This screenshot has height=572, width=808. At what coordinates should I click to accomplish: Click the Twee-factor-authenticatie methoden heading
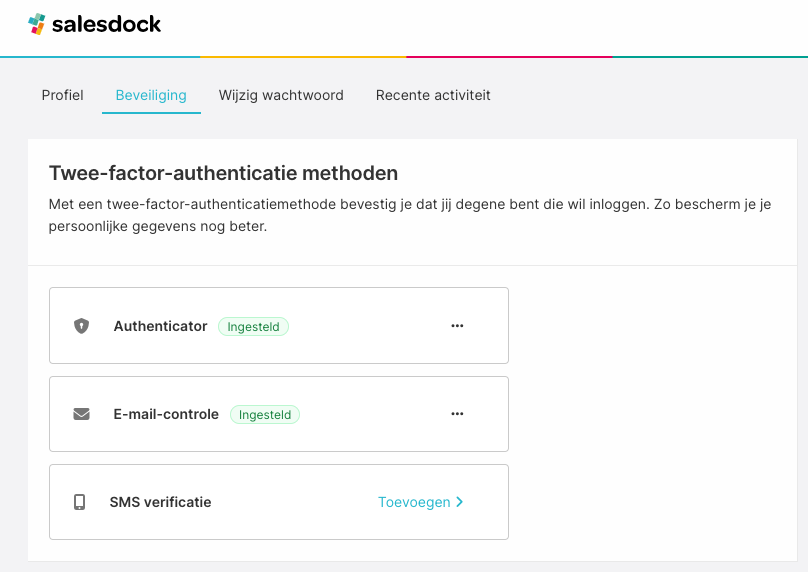223,174
